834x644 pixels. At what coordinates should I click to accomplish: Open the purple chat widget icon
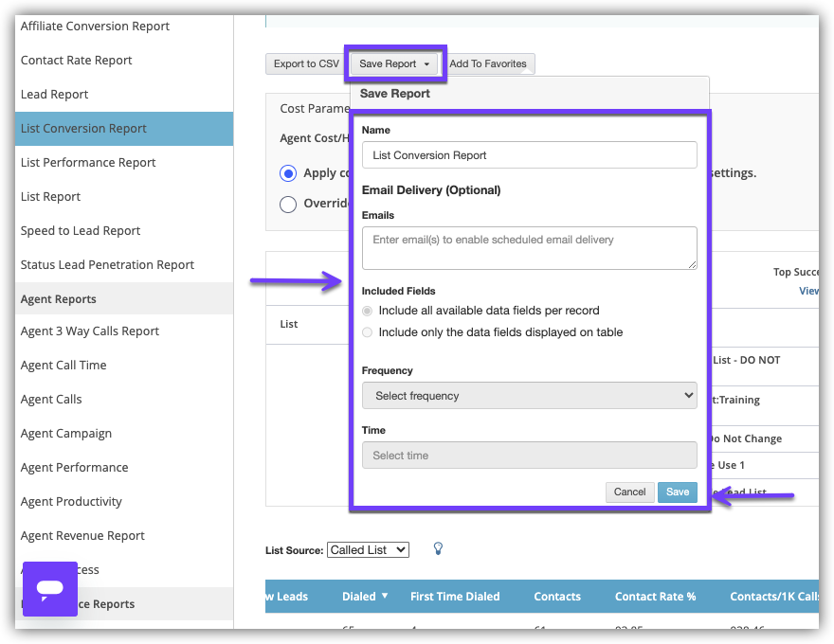point(50,589)
